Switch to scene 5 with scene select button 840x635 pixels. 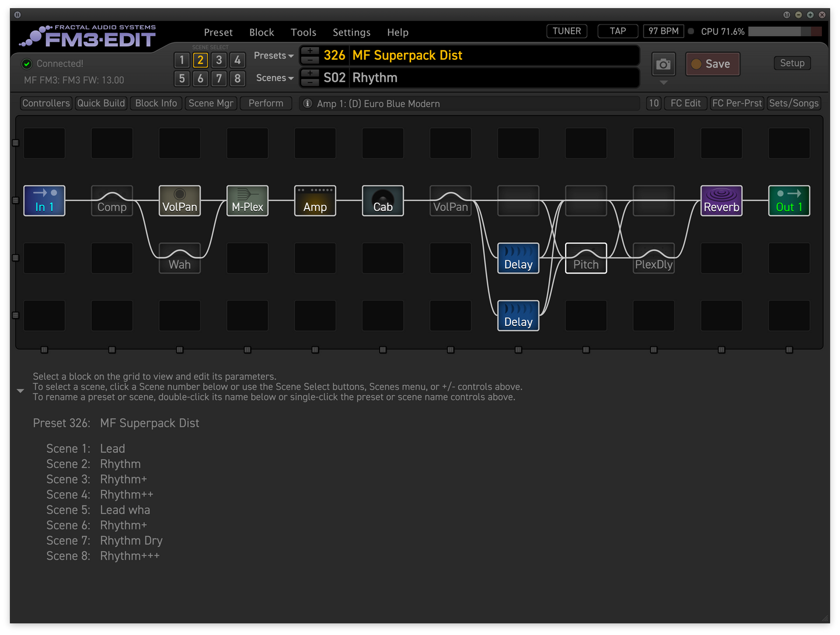point(182,78)
